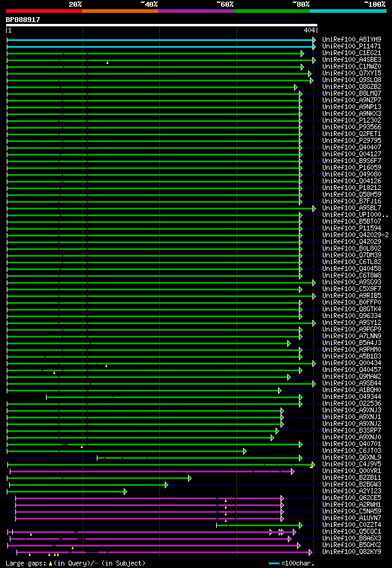
Task: Click the orange ~40% identity legend bar
Action: tap(120, 11)
